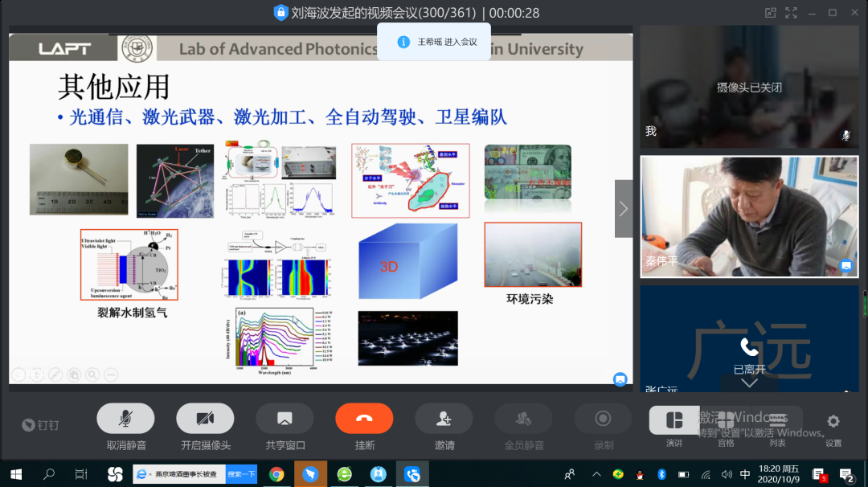Click screen share badge on presentation corner
The width and height of the screenshot is (868, 487).
[620, 379]
